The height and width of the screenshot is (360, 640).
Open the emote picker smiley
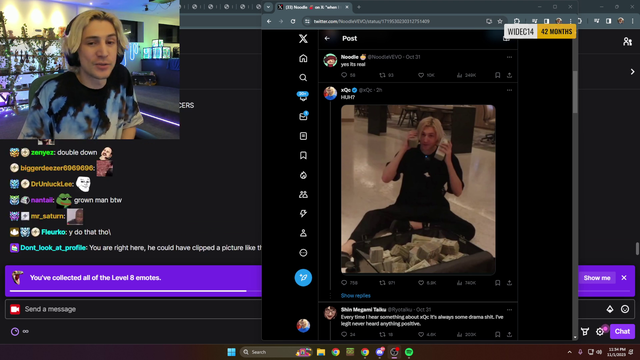[x=625, y=309]
